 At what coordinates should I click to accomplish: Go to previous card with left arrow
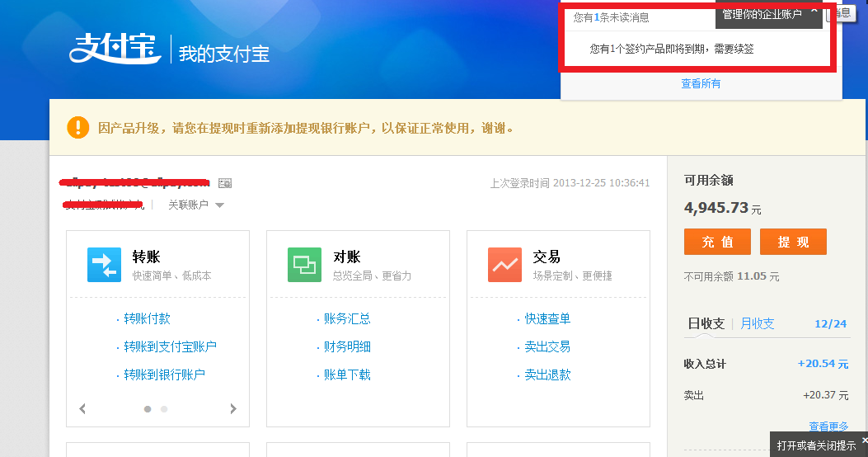point(82,409)
